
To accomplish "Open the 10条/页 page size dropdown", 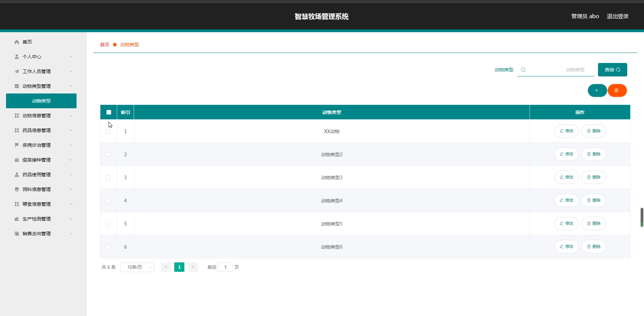I will [x=137, y=267].
